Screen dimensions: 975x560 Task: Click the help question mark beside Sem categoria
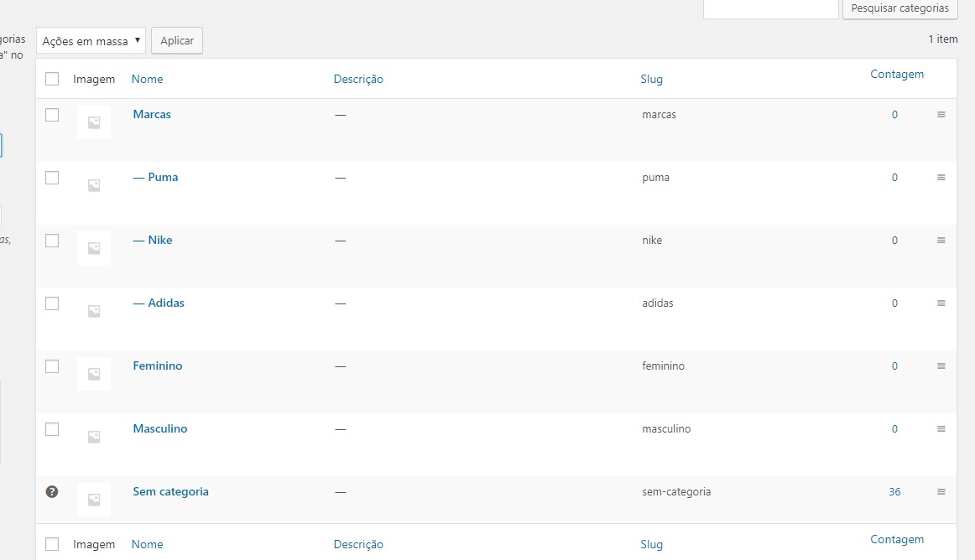pos(52,491)
